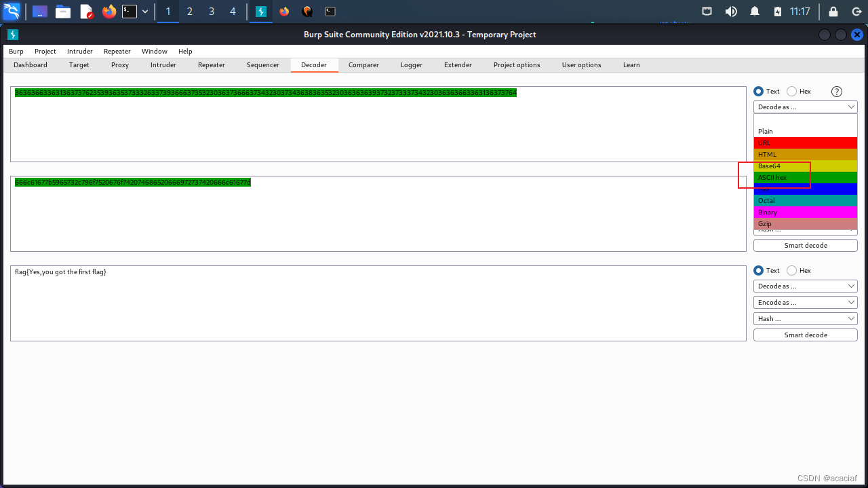Click the Burp logo in the title bar
Screen dimensions: 868x488
tap(13, 35)
